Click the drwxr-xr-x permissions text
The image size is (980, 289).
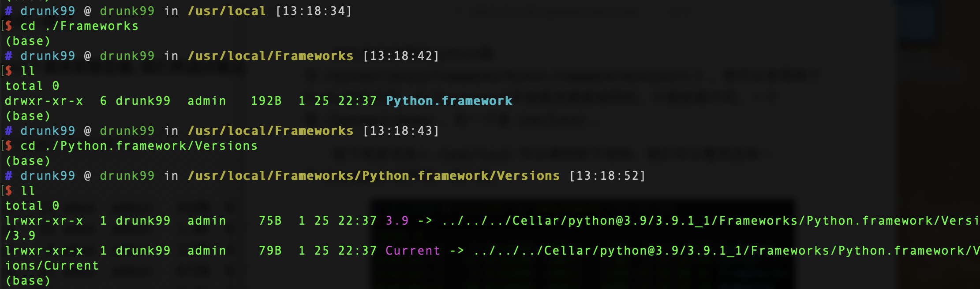pyautogui.click(x=44, y=101)
